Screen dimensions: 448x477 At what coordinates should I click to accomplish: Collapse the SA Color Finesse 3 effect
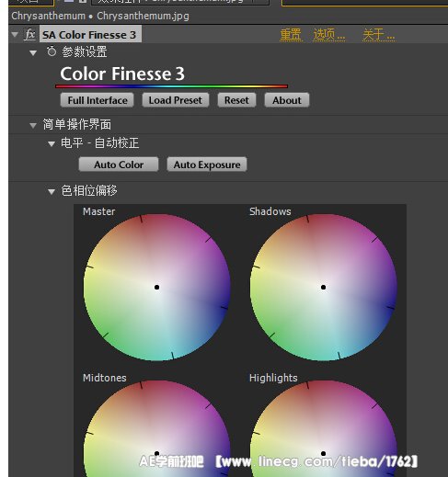pos(15,35)
